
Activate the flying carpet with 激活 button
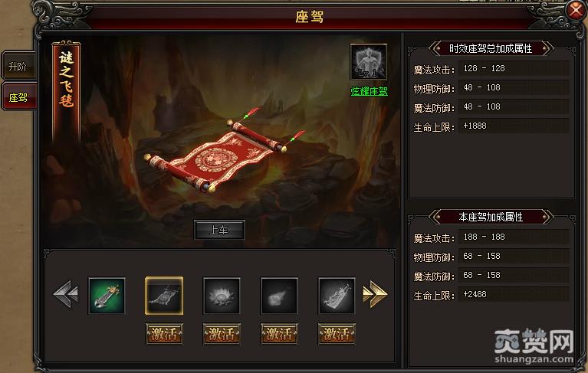coord(164,333)
